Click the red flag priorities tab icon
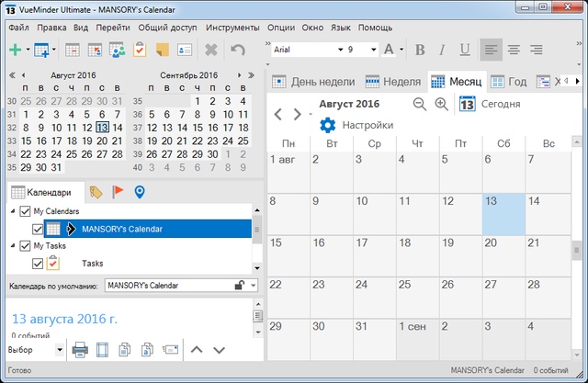588x383 pixels. pos(118,192)
